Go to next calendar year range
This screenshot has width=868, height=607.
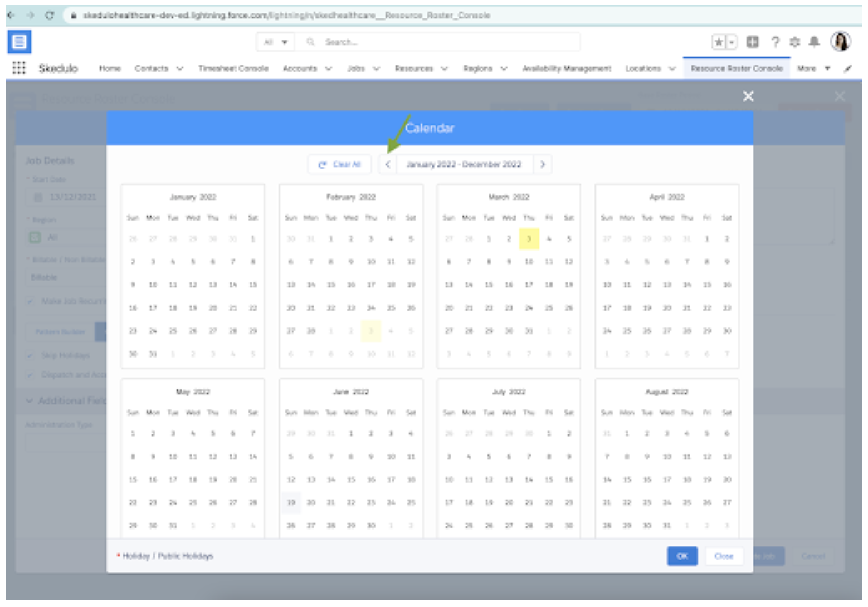(543, 165)
